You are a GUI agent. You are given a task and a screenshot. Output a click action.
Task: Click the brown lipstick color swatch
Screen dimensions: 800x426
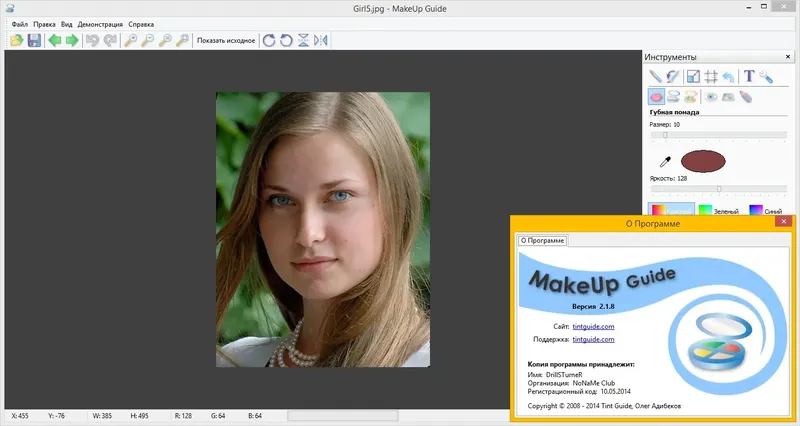[x=703, y=161]
